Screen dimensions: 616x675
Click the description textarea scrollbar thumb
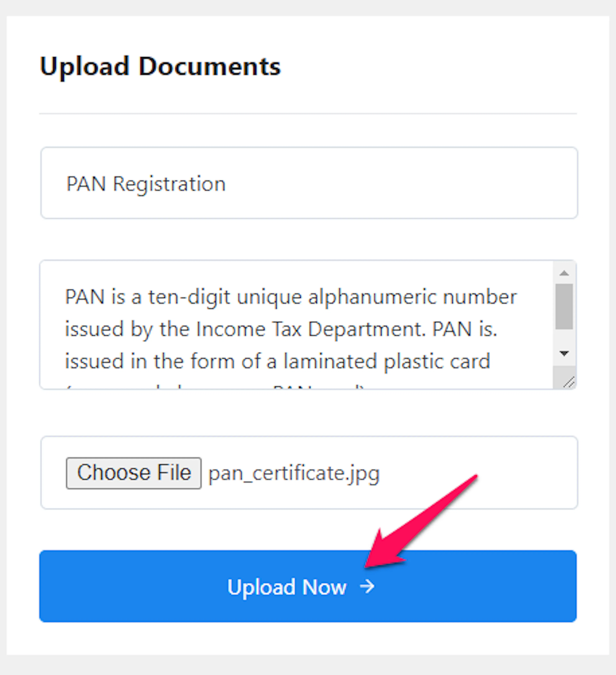pyautogui.click(x=564, y=306)
